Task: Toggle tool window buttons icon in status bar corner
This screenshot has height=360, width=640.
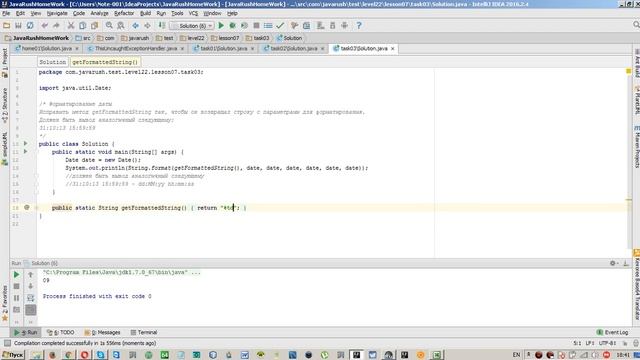Action: pyautogui.click(x=7, y=343)
